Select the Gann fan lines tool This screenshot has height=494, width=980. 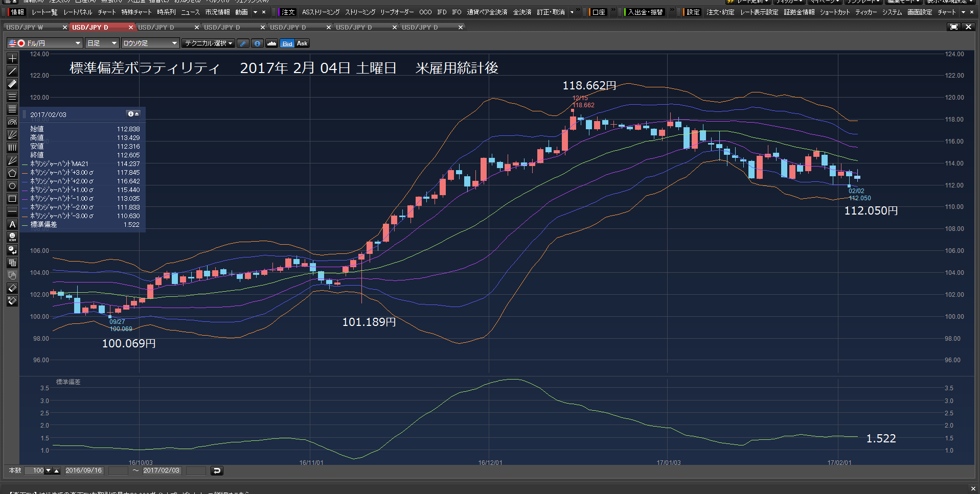tap(12, 160)
